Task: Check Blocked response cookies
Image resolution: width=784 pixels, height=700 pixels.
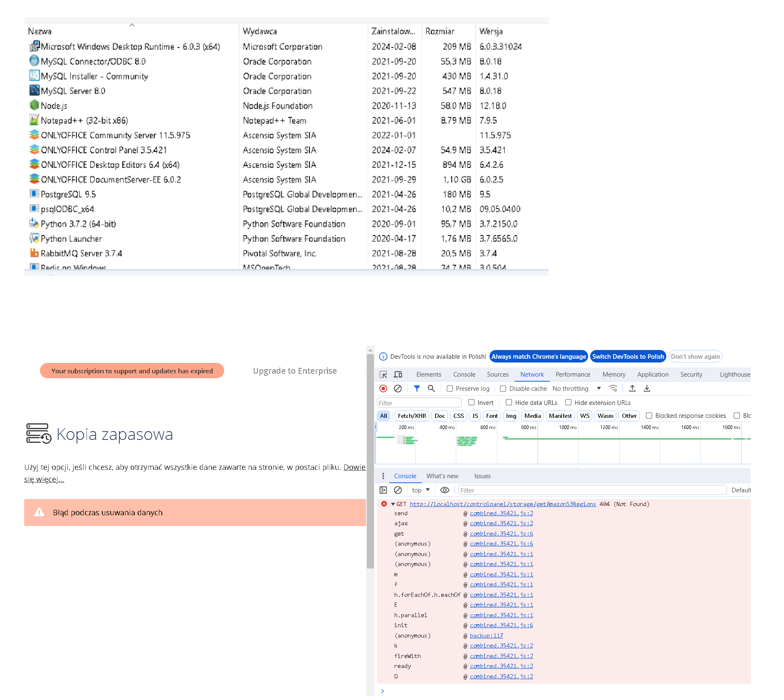Action: [649, 416]
